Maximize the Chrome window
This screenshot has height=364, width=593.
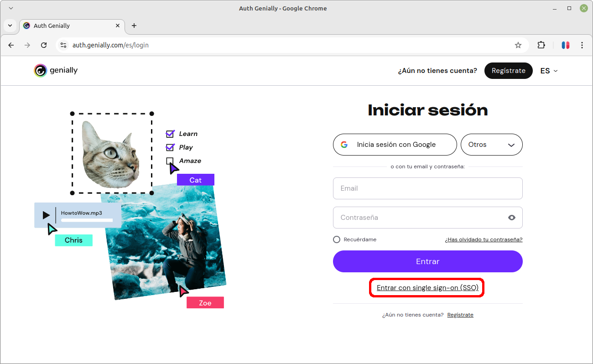(x=569, y=8)
